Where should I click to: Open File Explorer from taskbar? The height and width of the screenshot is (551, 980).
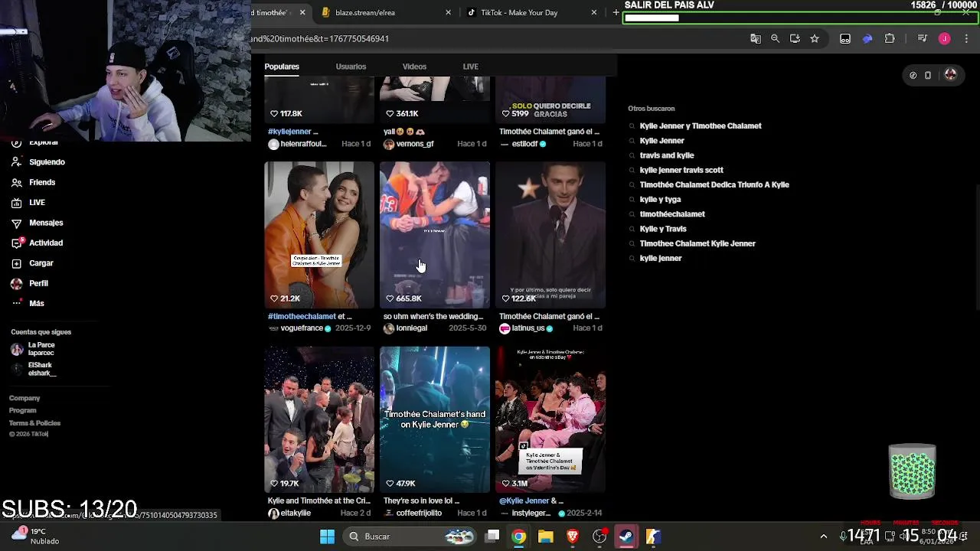coord(546,536)
